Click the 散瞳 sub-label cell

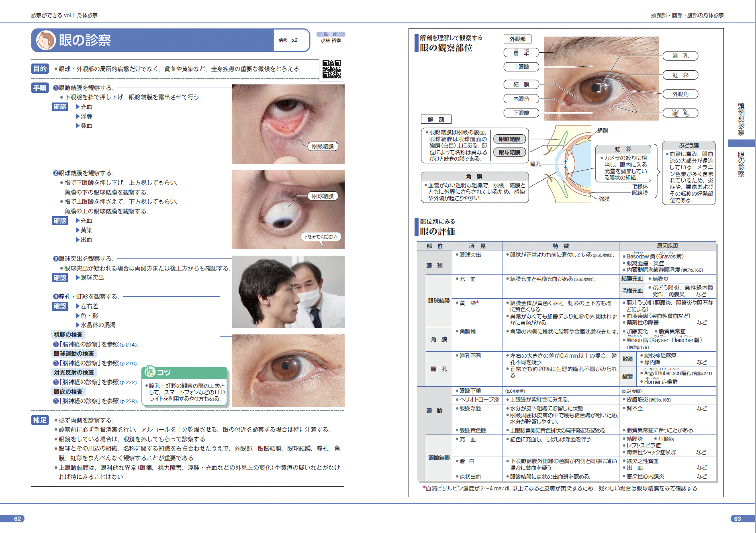tap(627, 359)
